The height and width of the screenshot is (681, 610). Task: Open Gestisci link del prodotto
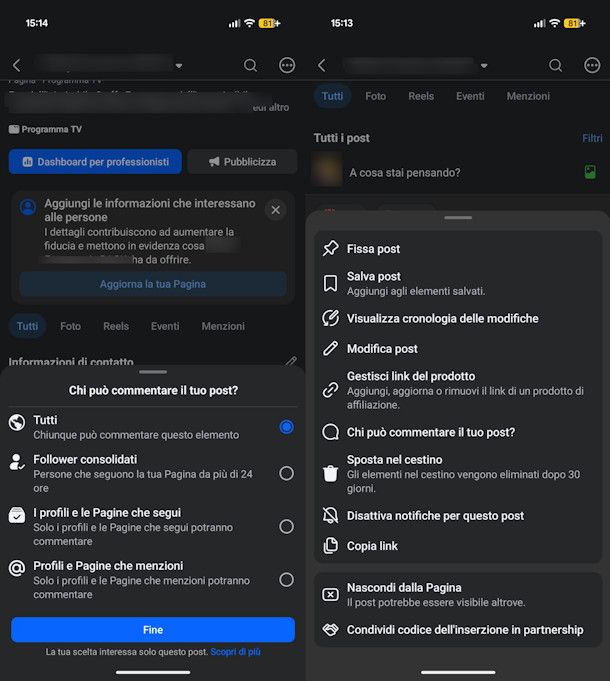pos(458,390)
